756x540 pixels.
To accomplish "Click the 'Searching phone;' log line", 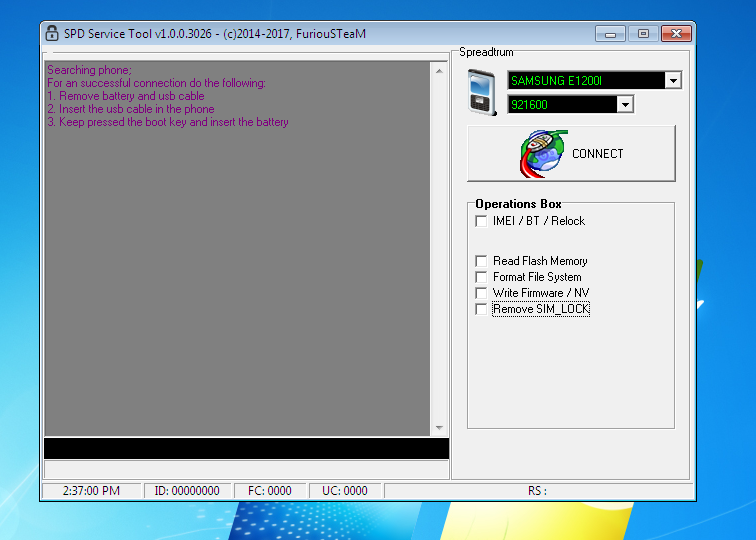I will (89, 70).
